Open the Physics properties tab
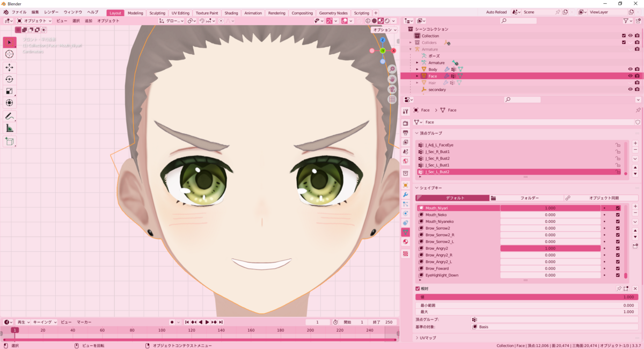Screen dimensions: 644x349 point(406,212)
